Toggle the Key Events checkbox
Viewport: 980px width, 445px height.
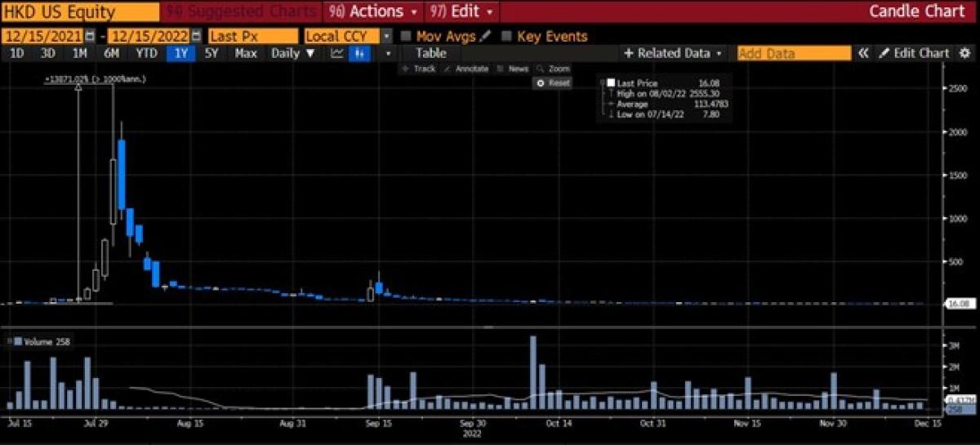[x=506, y=37]
